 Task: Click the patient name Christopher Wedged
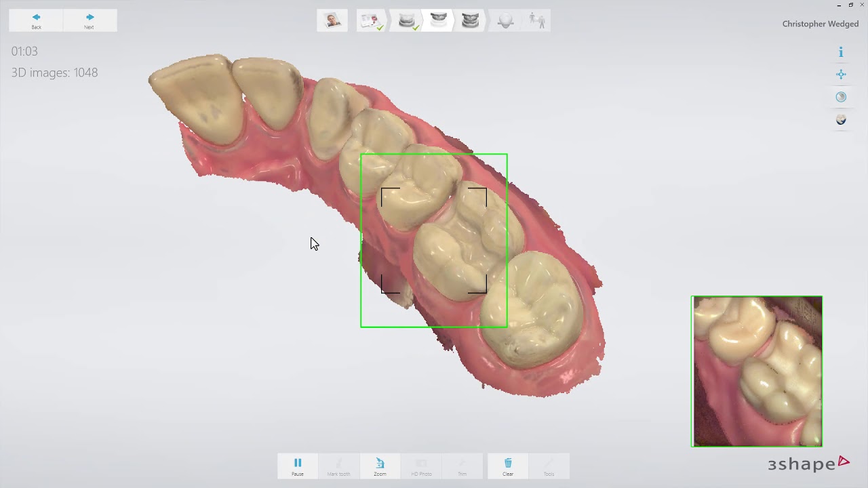click(821, 24)
